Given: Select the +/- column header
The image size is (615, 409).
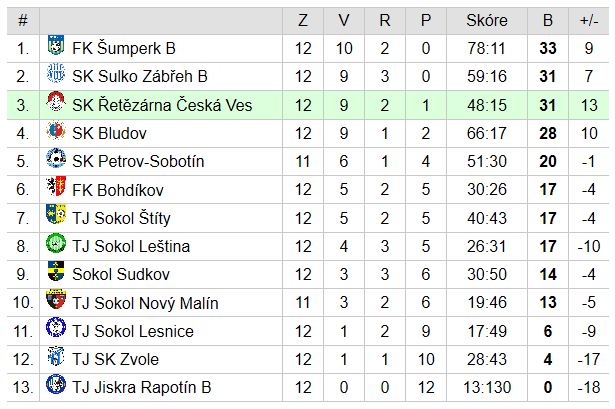Looking at the screenshot, I should click(x=589, y=20).
